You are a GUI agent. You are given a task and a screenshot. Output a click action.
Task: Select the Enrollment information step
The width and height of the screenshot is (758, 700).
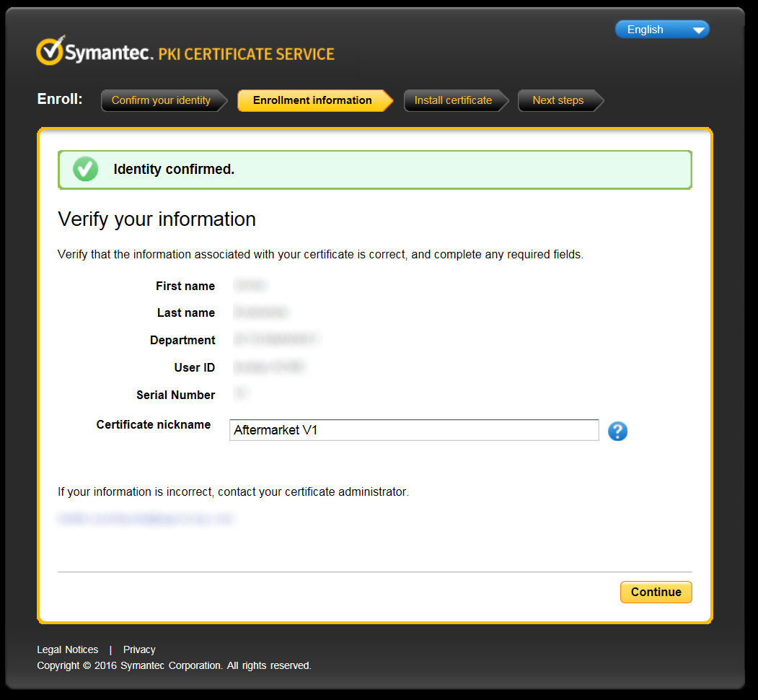(x=312, y=100)
